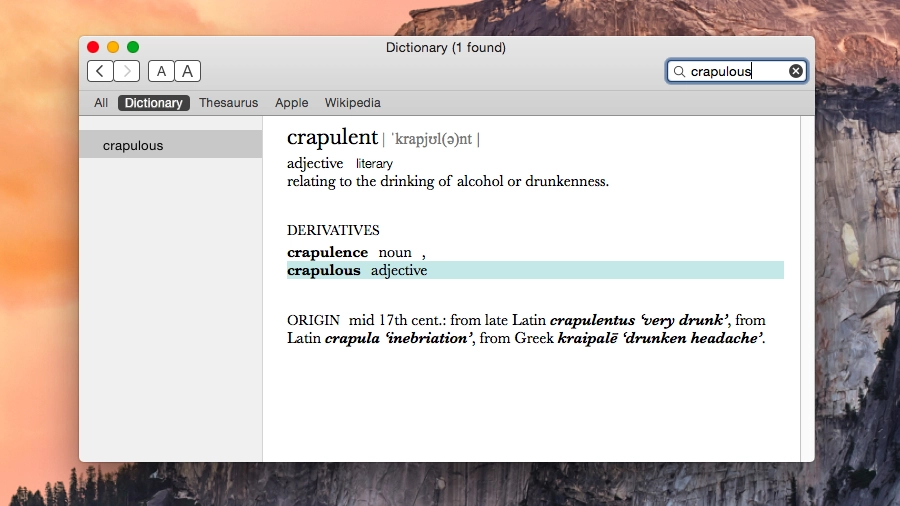Increase text size with large A
Viewport: 900px width, 506px height.
coord(188,71)
